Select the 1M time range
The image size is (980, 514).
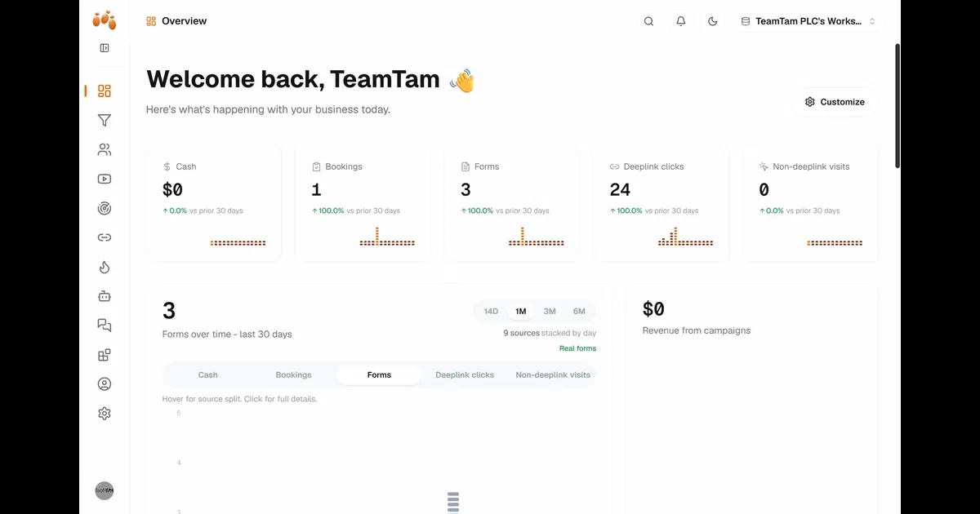tap(520, 312)
